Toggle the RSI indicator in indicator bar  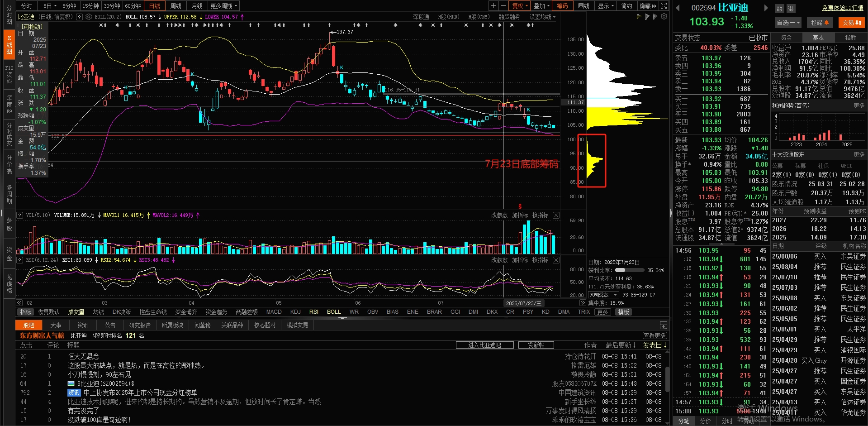tap(313, 312)
